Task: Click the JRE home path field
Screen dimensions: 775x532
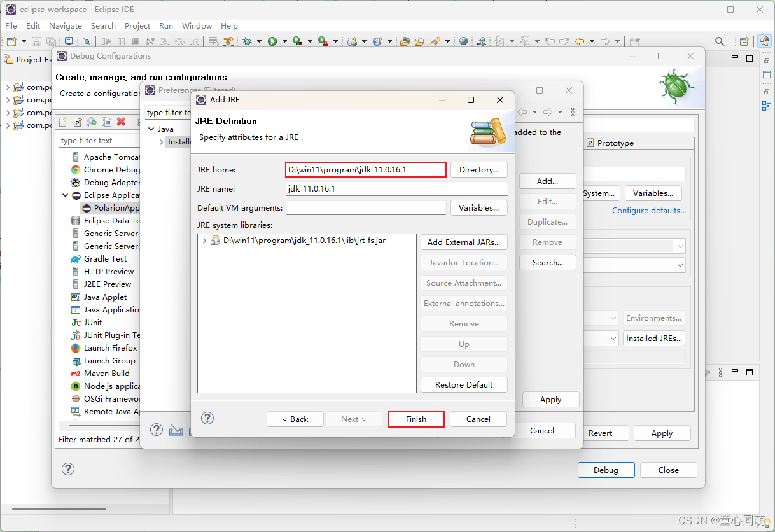Action: [366, 169]
